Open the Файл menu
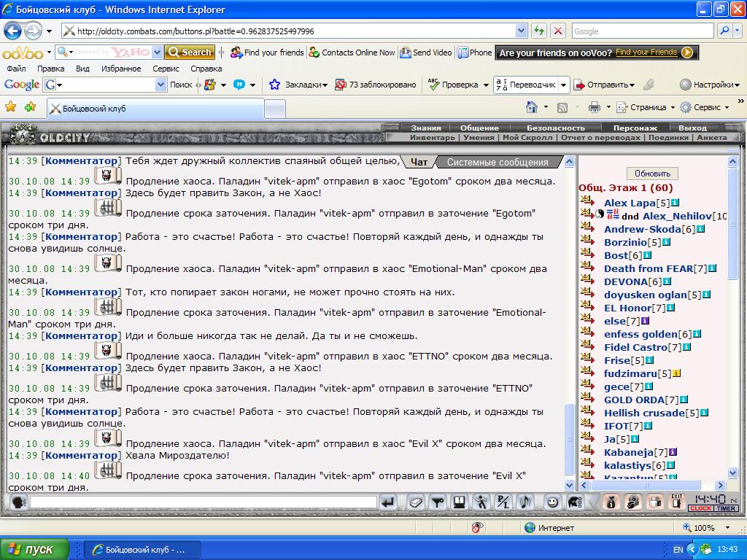The image size is (747, 560). tap(16, 69)
